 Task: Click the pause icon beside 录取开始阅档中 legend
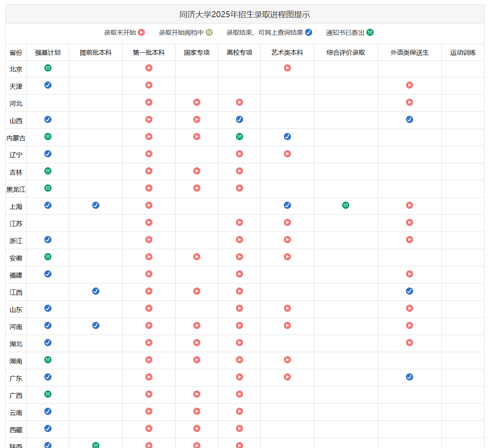pos(209,32)
